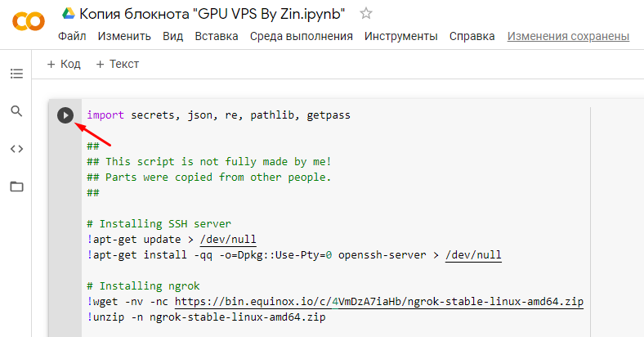644x337 pixels.
Task: Open the Среда выполнения menu
Action: 302,36
